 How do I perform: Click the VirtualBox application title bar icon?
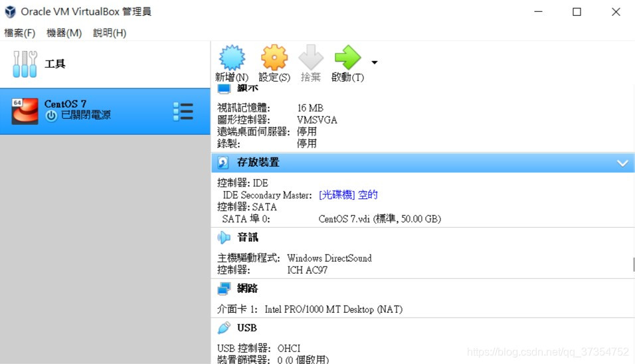(10, 12)
